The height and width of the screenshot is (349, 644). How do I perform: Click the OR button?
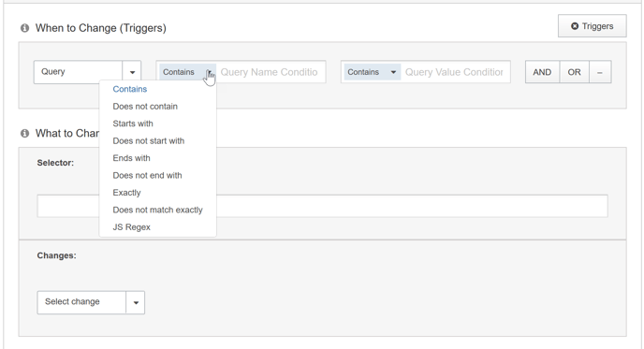coord(574,72)
